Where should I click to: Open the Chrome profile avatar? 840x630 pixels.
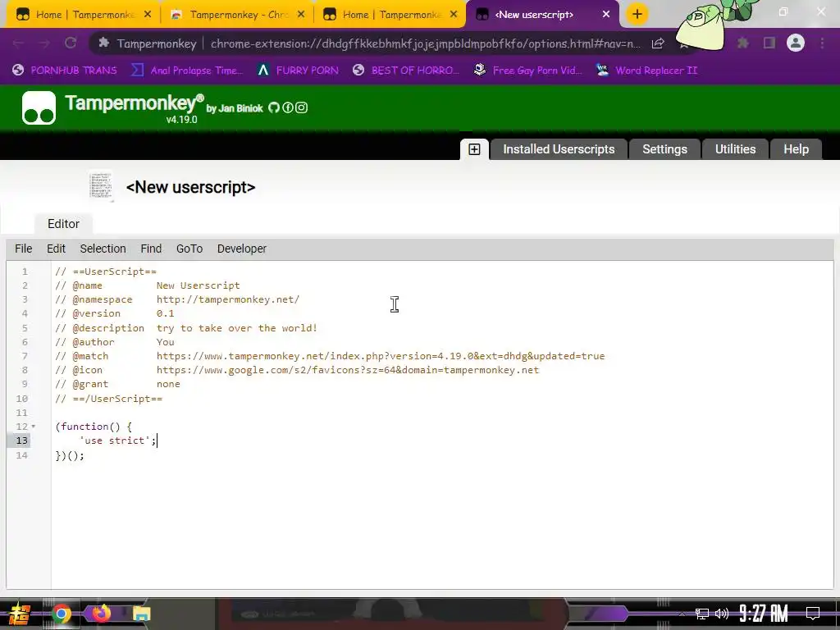coord(796,43)
